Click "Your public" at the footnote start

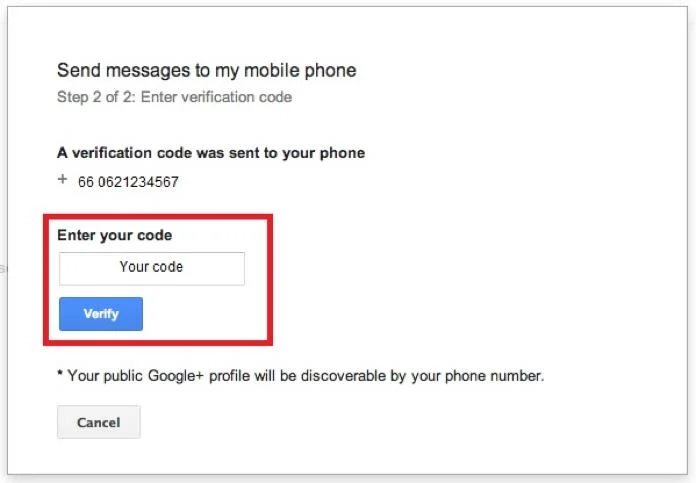(105, 376)
